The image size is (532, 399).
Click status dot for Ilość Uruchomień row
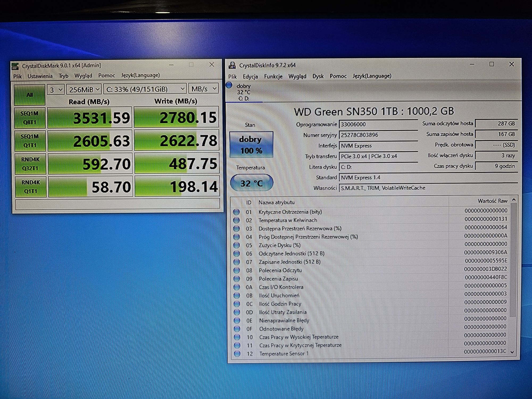237,295
